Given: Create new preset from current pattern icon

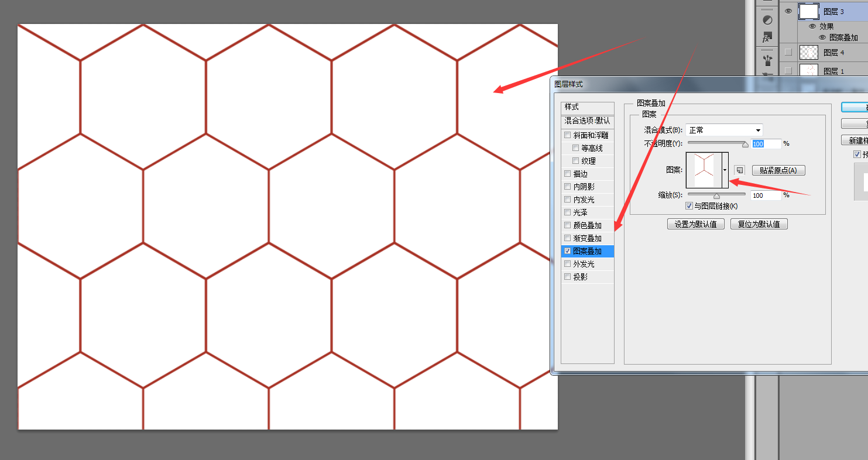Looking at the screenshot, I should point(739,170).
